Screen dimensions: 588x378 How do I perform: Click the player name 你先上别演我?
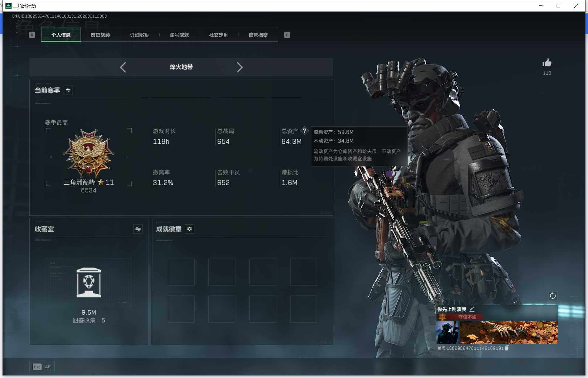pyautogui.click(x=452, y=309)
